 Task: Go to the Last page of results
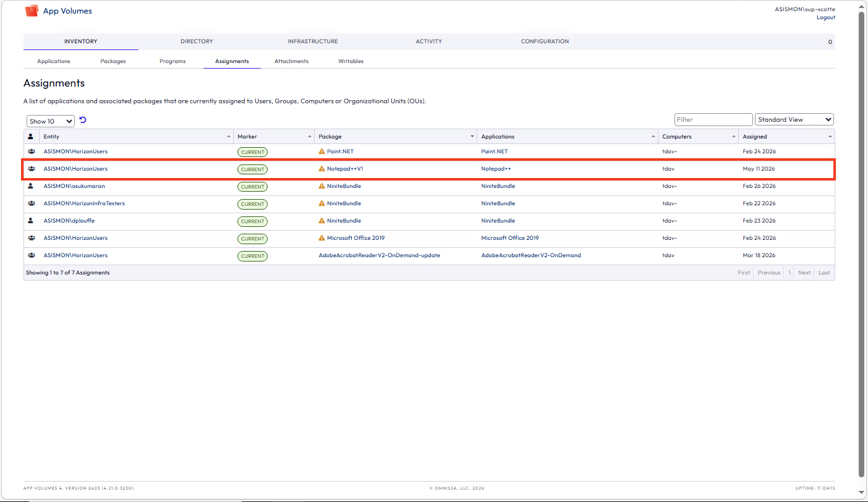coord(824,273)
